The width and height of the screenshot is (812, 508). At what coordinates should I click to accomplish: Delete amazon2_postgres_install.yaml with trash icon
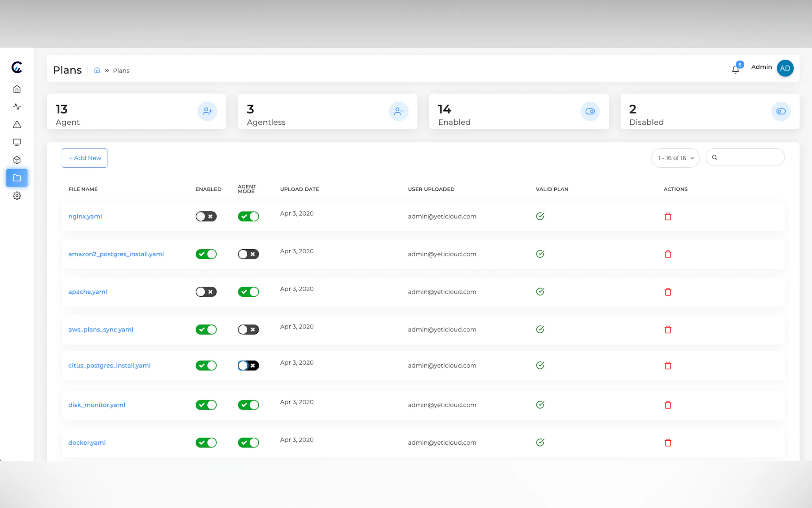(668, 254)
